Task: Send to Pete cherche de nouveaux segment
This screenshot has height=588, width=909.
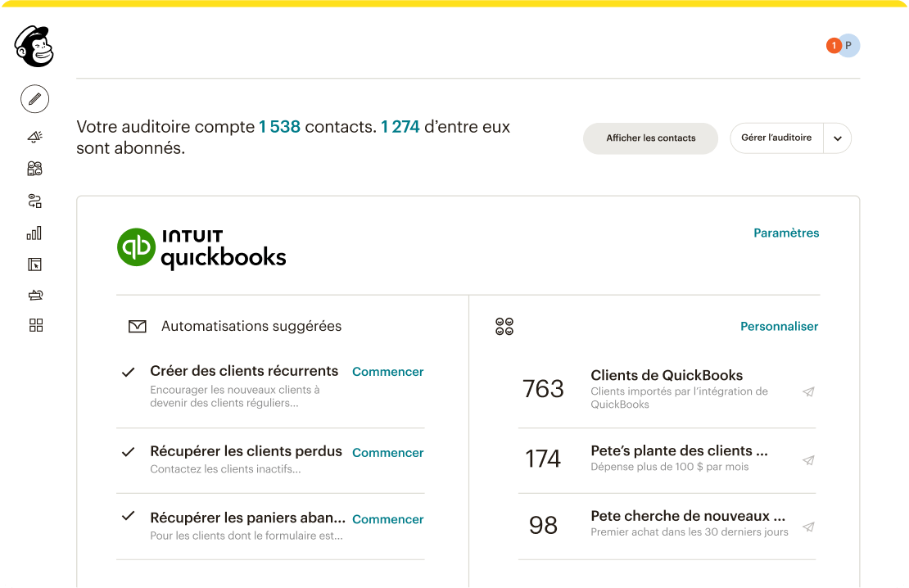Action: tap(809, 527)
